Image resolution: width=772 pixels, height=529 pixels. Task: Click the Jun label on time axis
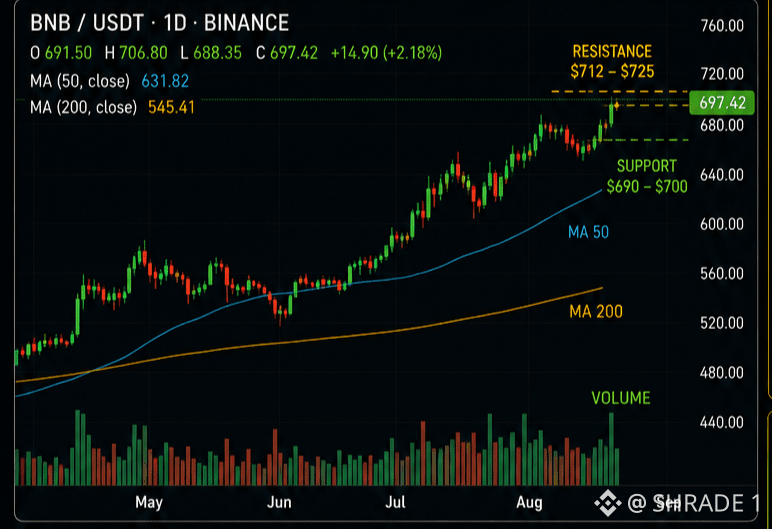point(279,502)
